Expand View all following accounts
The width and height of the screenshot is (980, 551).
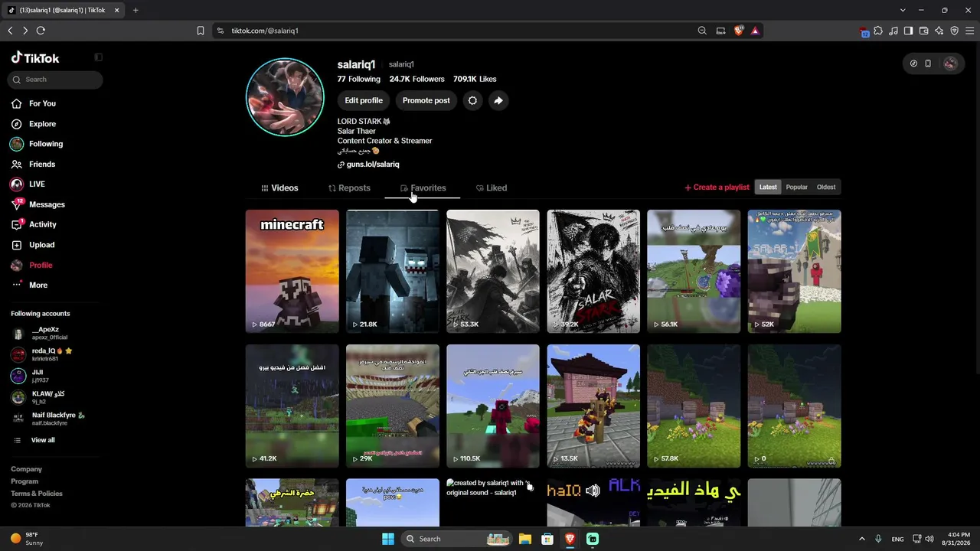[x=34, y=440]
